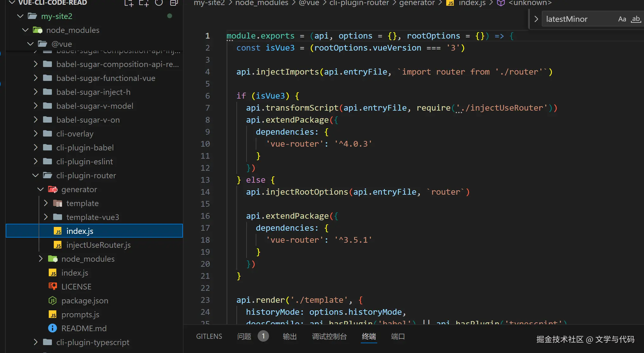Open the injectUseRouter.js file
This screenshot has height=353, width=644.
coord(98,245)
